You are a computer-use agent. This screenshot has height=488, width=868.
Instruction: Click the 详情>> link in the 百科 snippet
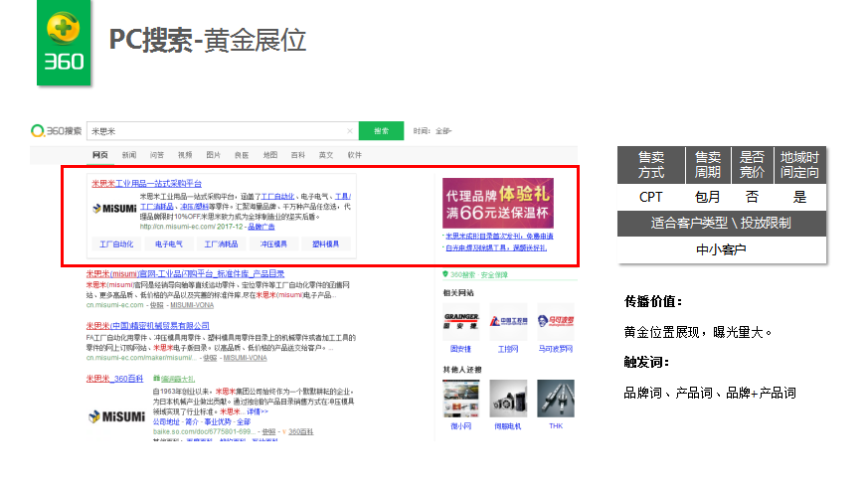[258, 411]
